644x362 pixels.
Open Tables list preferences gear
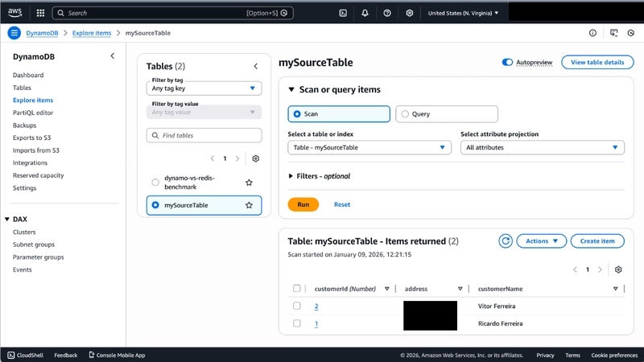[255, 158]
